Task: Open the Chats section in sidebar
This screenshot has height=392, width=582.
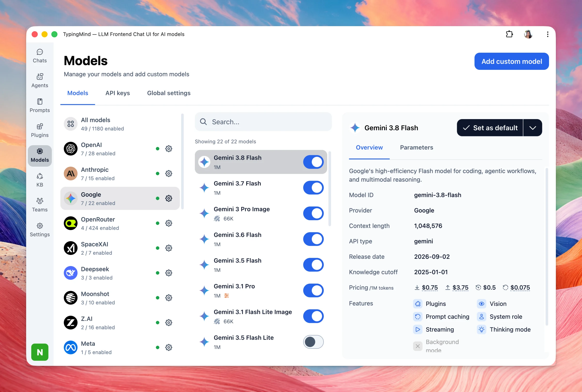Action: pyautogui.click(x=40, y=56)
